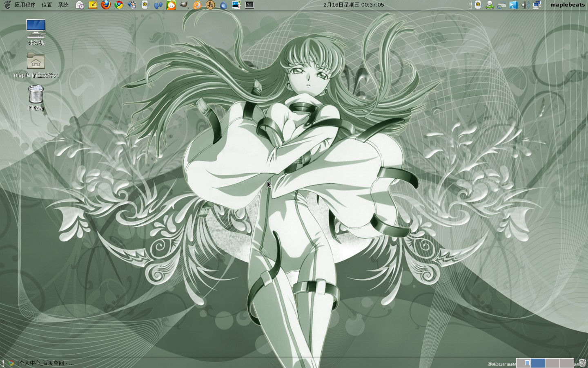This screenshot has height=368, width=588.
Task: Open the 系统 menu
Action: pyautogui.click(x=63, y=5)
